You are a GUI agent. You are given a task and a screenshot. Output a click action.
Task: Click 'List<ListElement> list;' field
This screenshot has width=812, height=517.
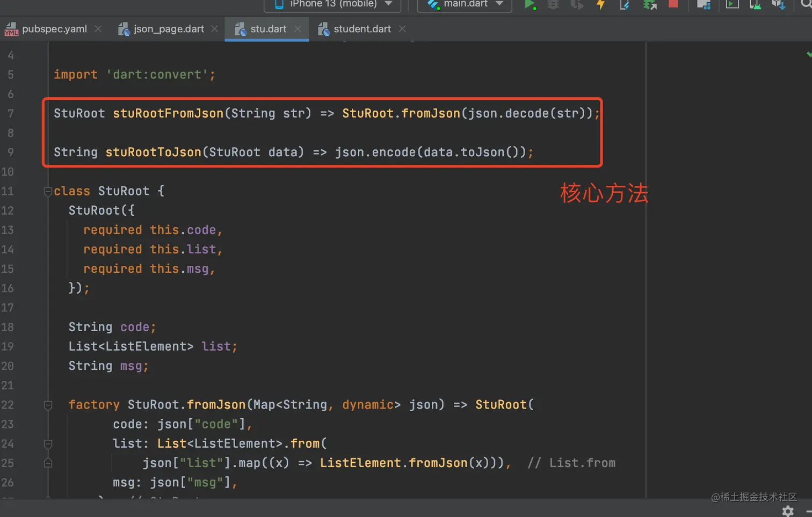click(x=153, y=346)
